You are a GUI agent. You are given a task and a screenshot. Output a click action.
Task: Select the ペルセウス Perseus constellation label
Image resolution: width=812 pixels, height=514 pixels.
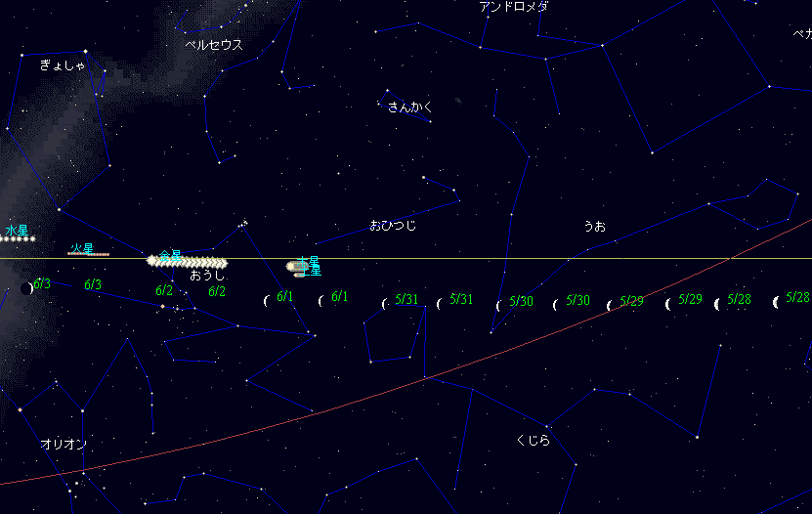point(213,45)
